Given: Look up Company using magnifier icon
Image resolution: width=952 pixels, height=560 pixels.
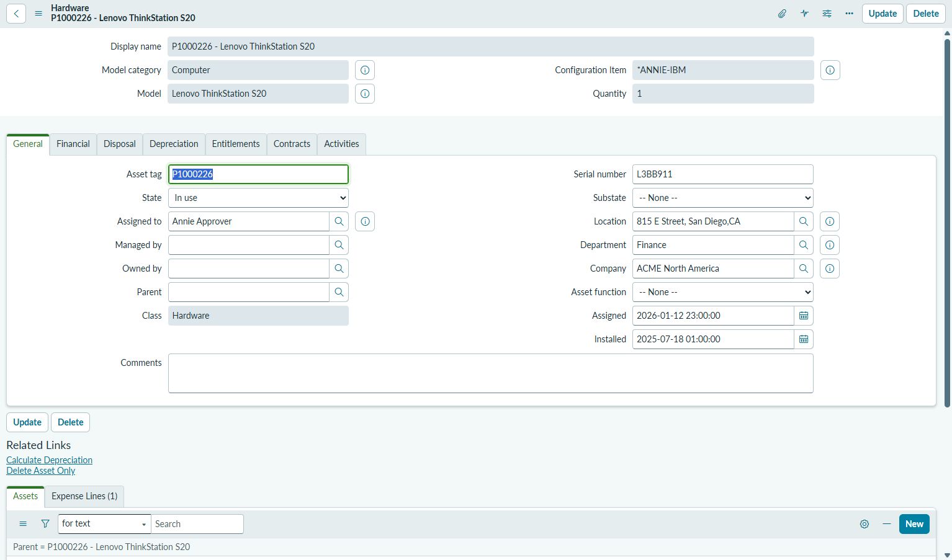Looking at the screenshot, I should [804, 269].
